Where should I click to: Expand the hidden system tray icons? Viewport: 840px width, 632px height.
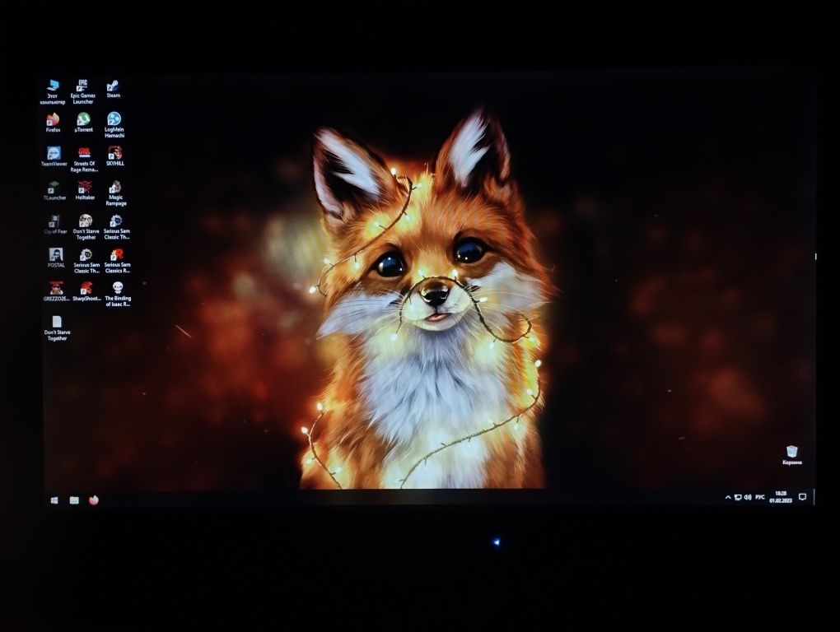[x=728, y=498]
